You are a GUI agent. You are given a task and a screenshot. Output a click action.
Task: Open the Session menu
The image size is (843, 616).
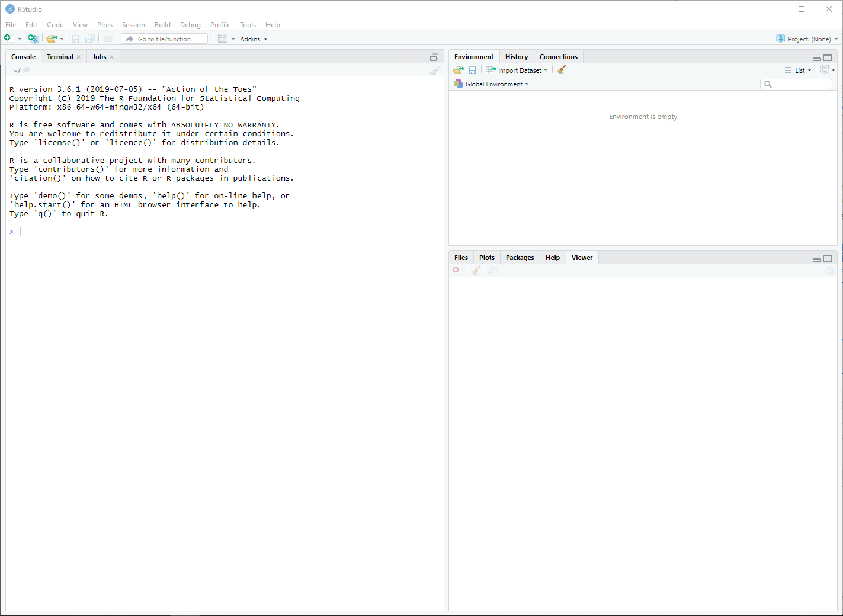[x=133, y=25]
